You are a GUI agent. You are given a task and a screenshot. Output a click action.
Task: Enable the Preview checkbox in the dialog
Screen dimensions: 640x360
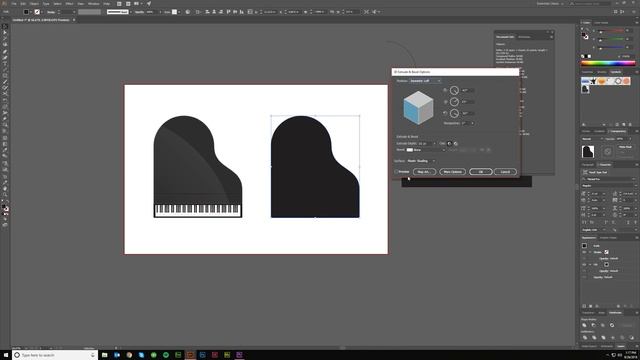(396, 172)
